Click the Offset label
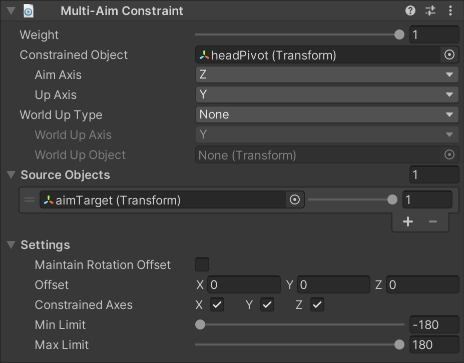 pyautogui.click(x=52, y=285)
